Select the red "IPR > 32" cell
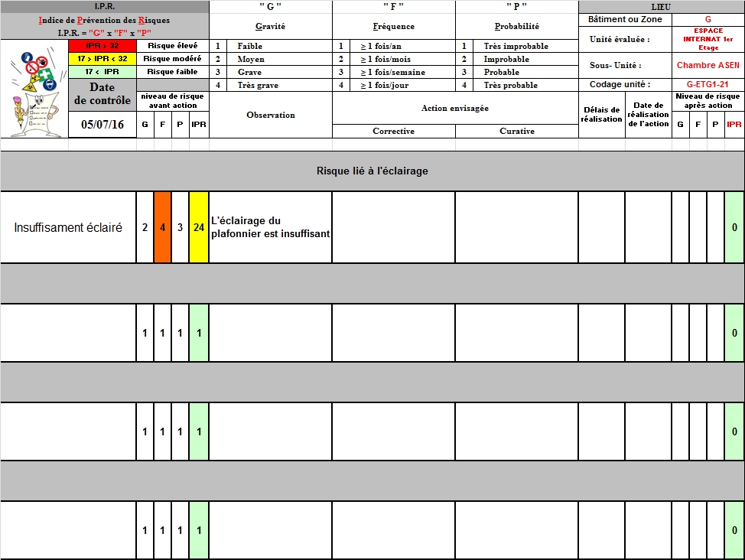 [x=102, y=46]
